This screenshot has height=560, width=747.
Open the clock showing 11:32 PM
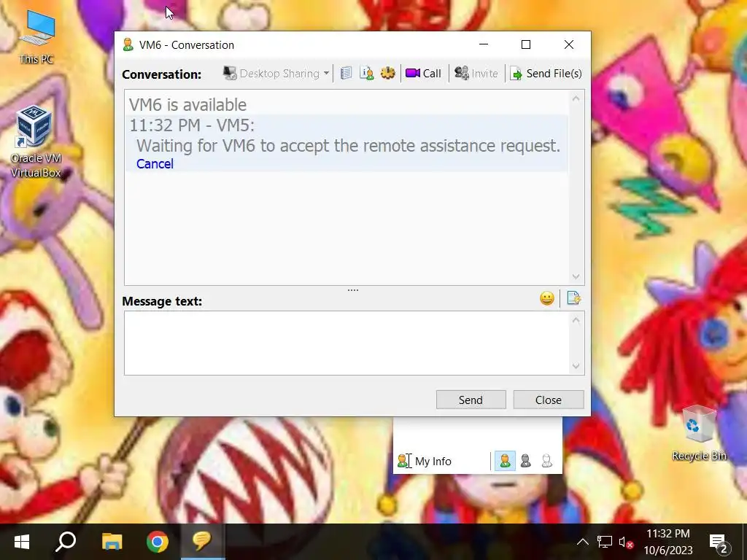[668, 542]
